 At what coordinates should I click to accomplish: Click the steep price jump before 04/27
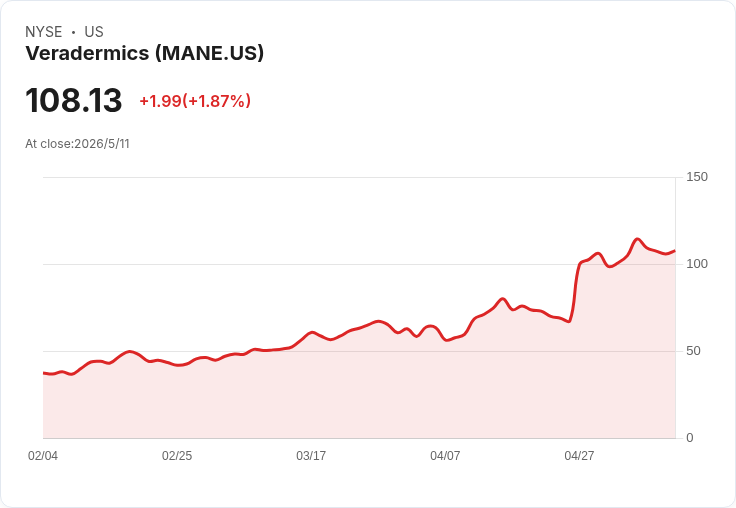coord(575,291)
